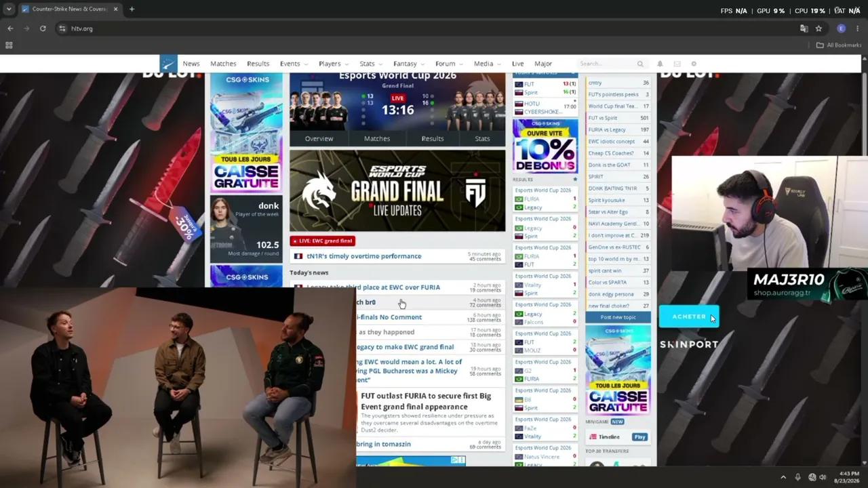Open tN1R's timely overtime performance article

click(x=397, y=256)
